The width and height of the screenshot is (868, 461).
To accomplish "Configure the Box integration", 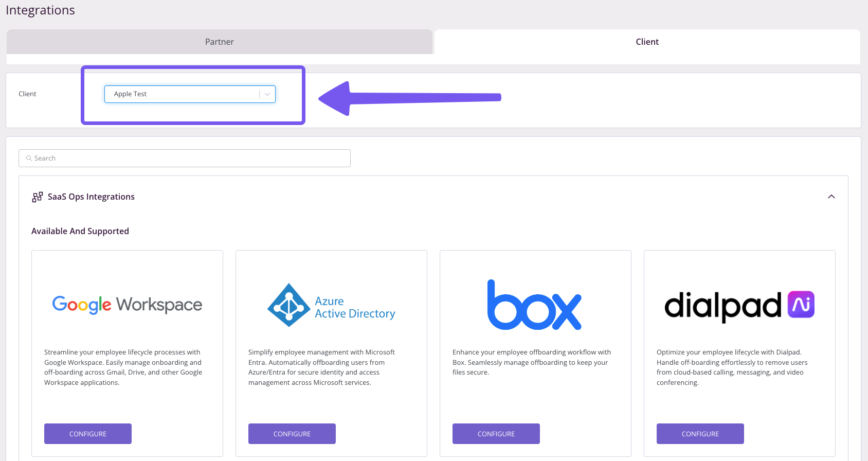I will (x=496, y=434).
